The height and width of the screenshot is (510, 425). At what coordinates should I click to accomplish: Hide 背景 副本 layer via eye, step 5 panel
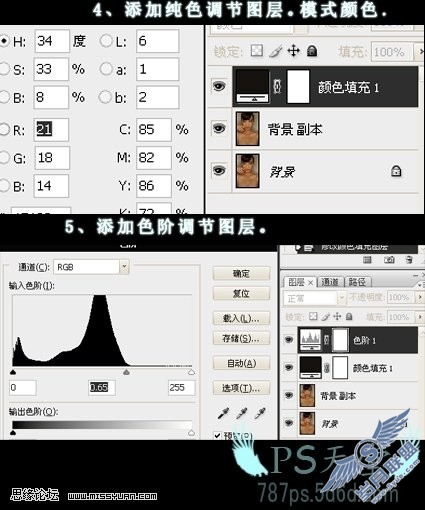pyautogui.click(x=289, y=395)
